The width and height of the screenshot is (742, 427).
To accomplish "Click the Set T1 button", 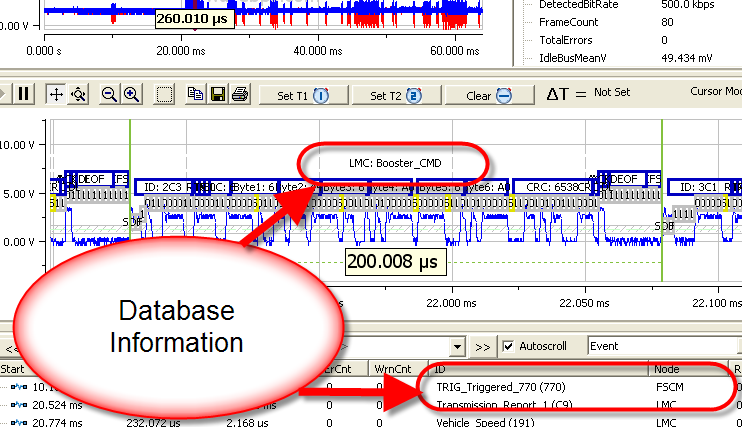I will [x=303, y=96].
